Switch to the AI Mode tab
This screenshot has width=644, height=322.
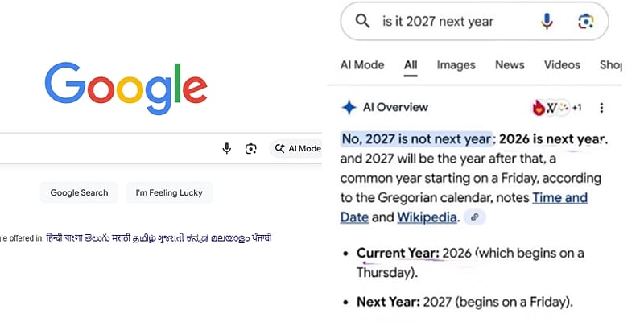point(362,65)
